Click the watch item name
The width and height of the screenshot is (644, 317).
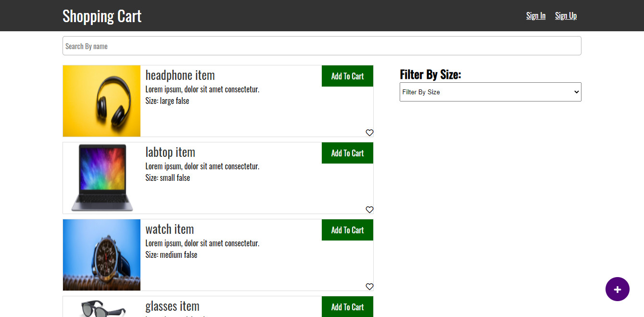(169, 229)
